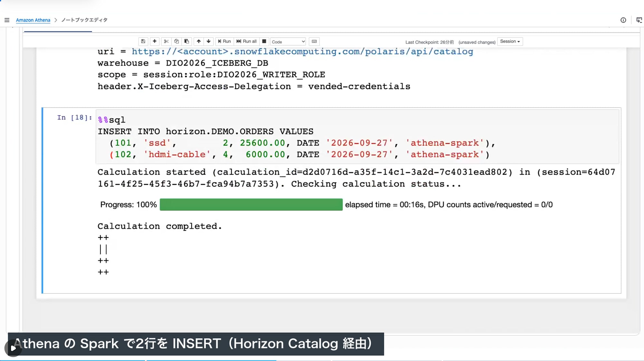The width and height of the screenshot is (644, 361).
Task: Click the video play button overlay
Action: (x=13, y=348)
